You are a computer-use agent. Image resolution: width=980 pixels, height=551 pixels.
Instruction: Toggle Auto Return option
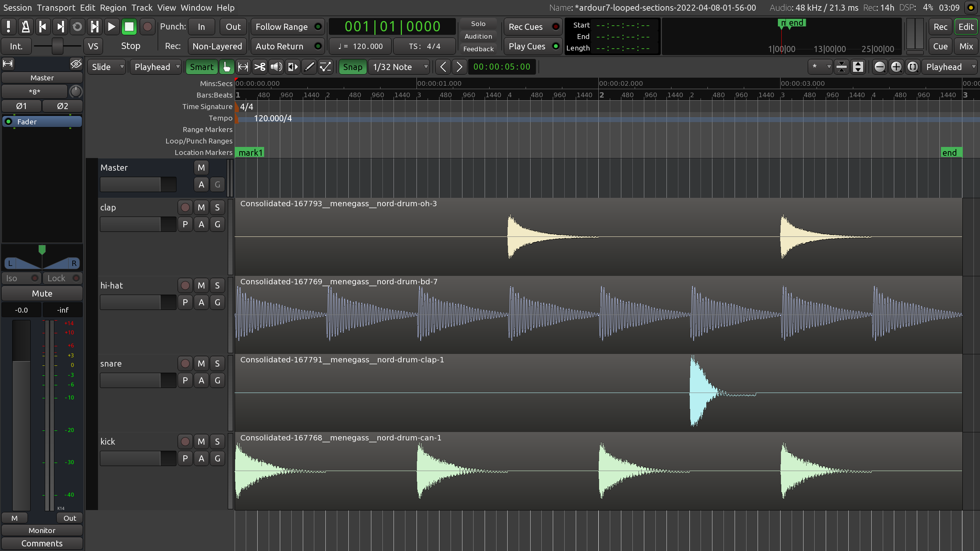point(287,46)
